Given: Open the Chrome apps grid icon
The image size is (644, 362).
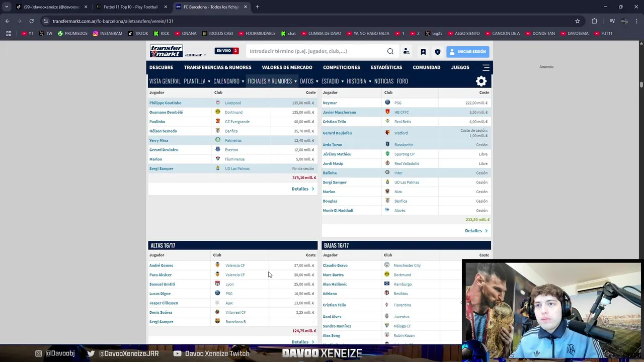Looking at the screenshot, I should (x=9, y=34).
